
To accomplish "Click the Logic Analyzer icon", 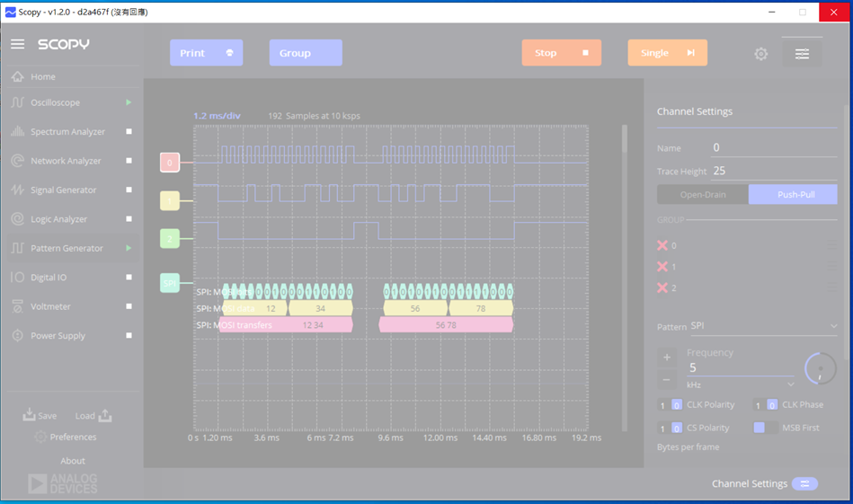I will (x=17, y=218).
